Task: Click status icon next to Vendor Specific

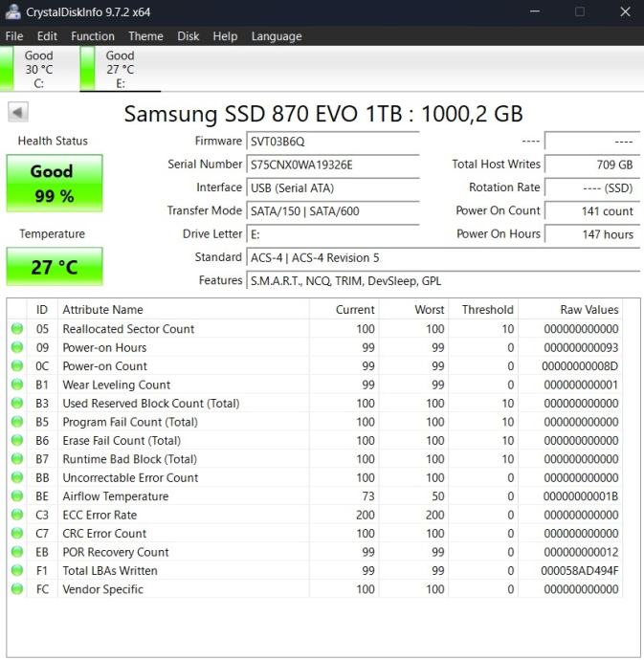Action: 17,589
